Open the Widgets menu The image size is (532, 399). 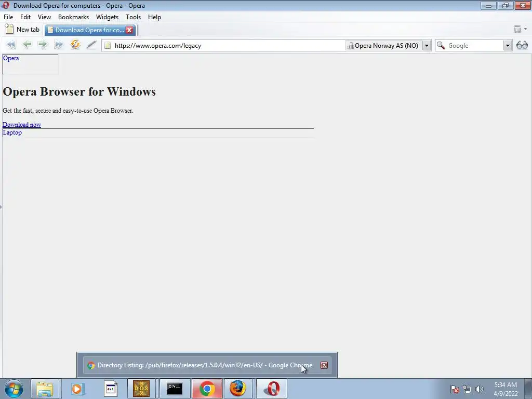pos(107,17)
